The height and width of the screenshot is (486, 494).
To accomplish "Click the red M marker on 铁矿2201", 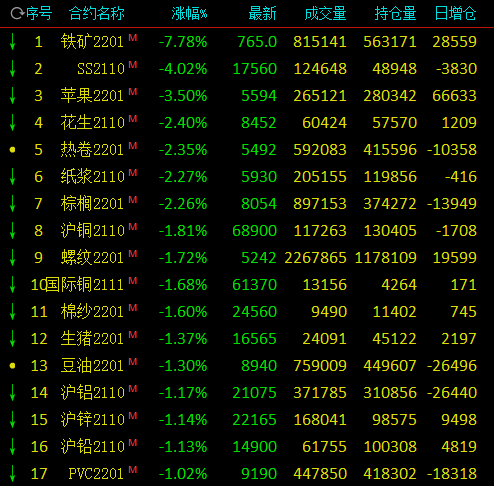I will coord(133,38).
